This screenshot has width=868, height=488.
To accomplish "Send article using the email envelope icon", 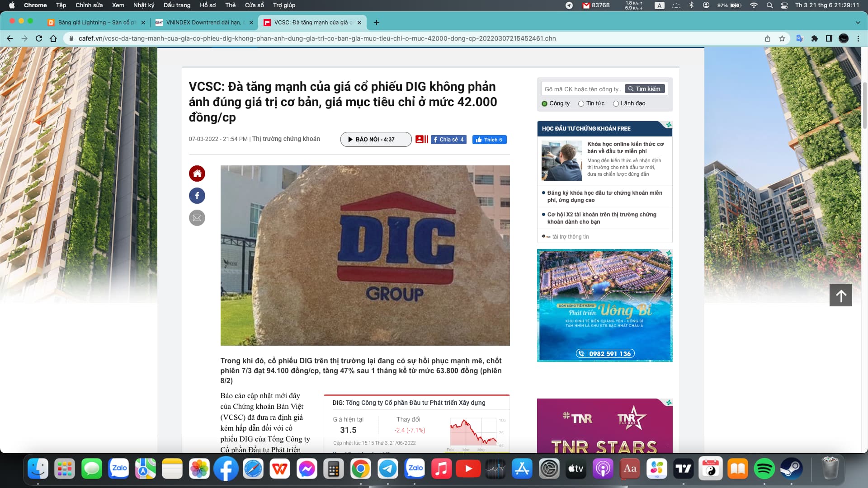I will tap(197, 218).
